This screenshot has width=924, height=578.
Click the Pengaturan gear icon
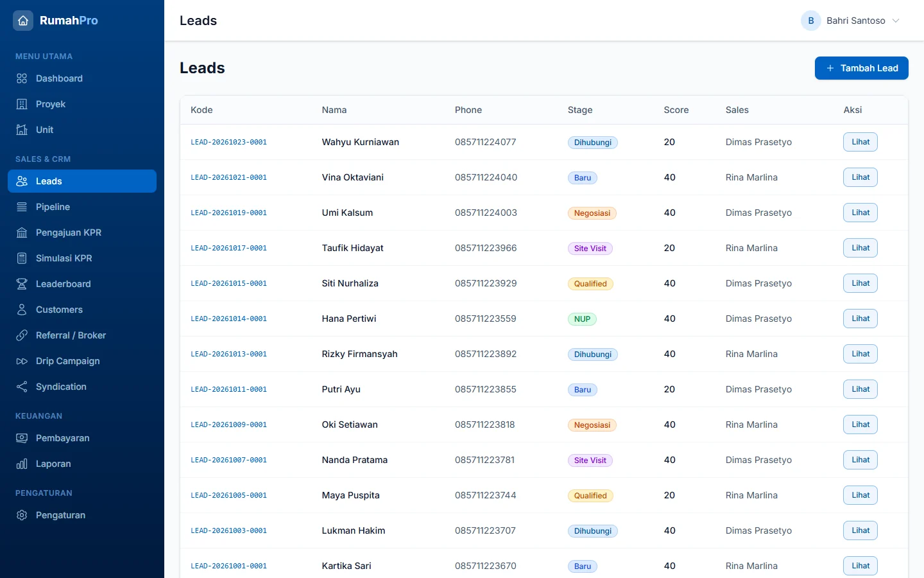(x=22, y=515)
